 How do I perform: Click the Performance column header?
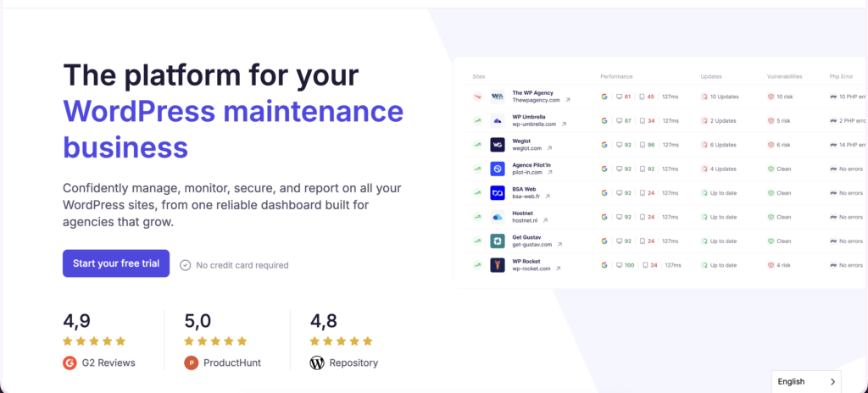pos(616,76)
